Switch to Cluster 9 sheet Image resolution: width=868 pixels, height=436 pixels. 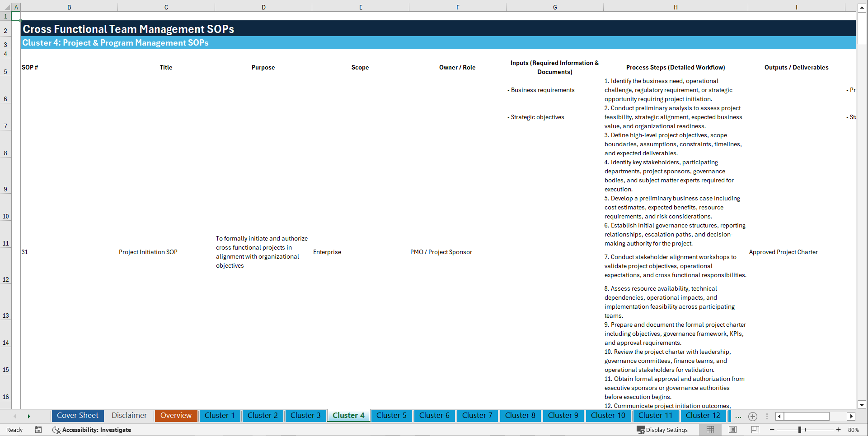coord(563,416)
